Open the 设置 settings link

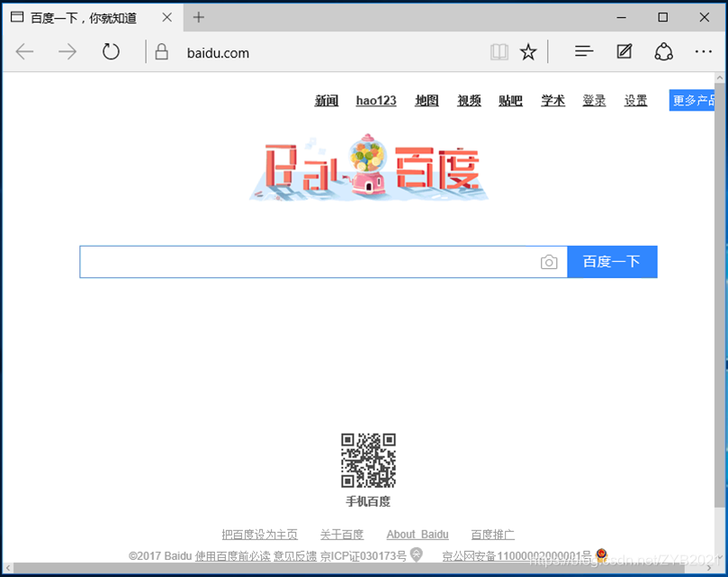pyautogui.click(x=635, y=100)
